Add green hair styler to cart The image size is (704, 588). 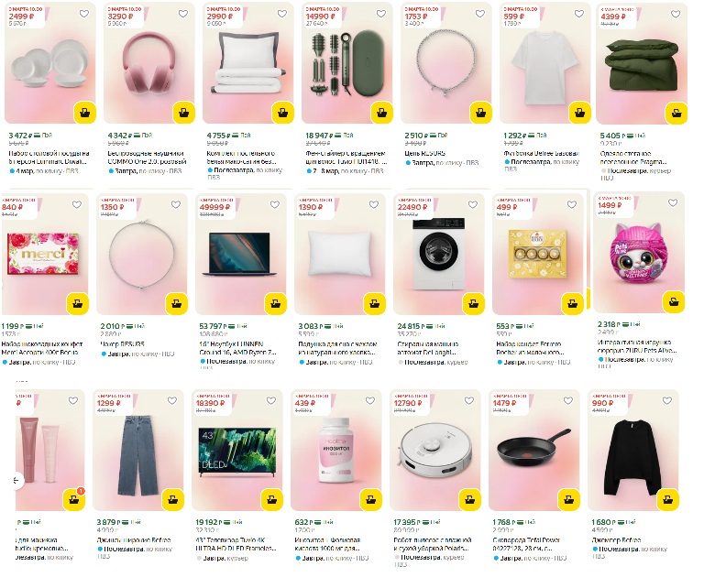coord(381,113)
